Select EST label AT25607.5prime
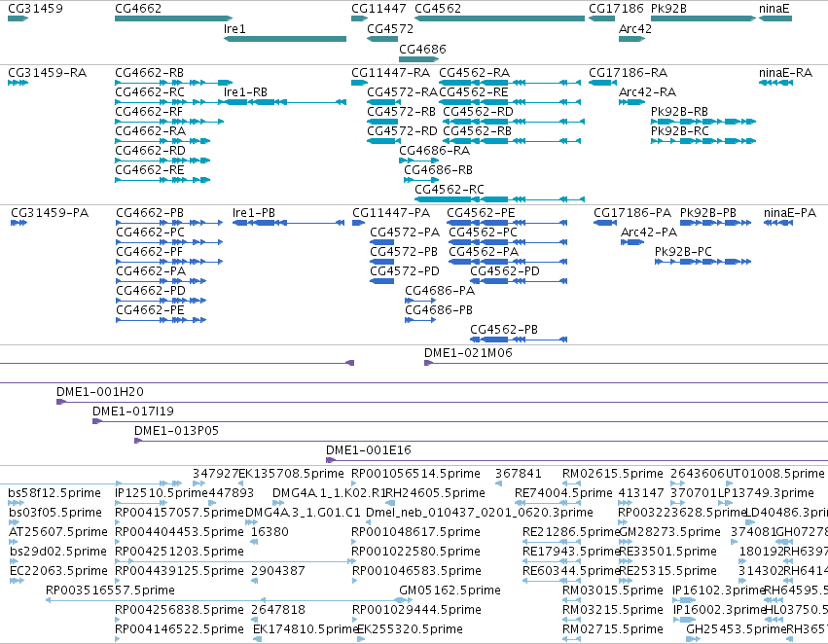Image resolution: width=828 pixels, height=644 pixels. click(58, 532)
